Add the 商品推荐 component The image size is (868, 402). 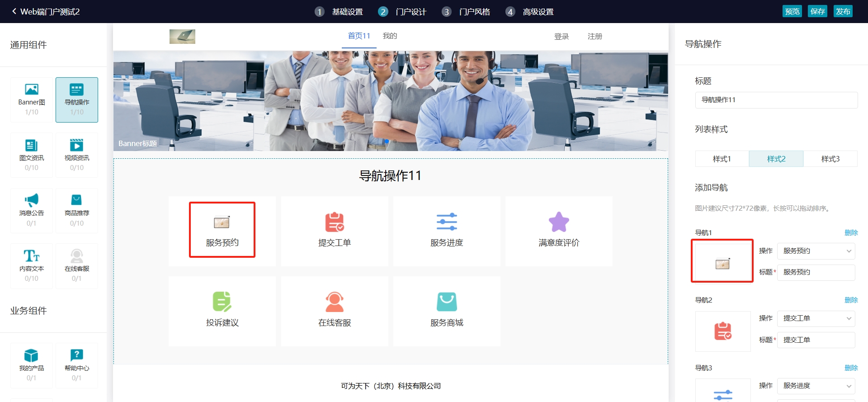77,211
